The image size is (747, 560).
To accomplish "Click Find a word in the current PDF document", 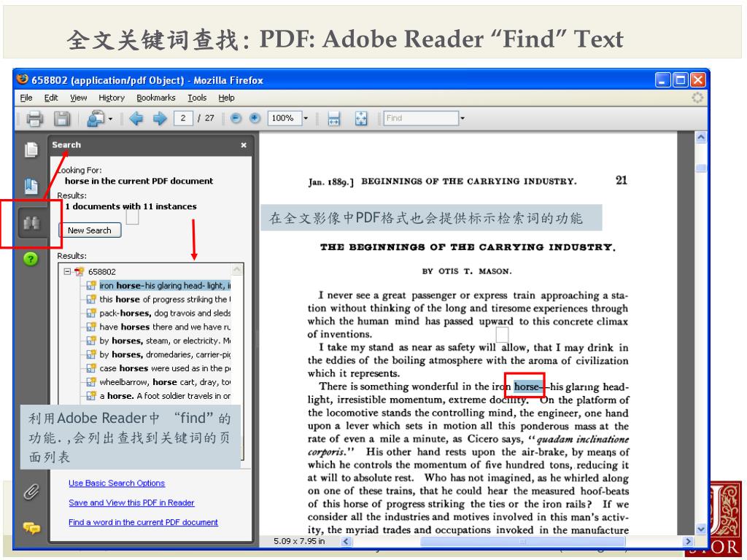I will pyautogui.click(x=144, y=522).
